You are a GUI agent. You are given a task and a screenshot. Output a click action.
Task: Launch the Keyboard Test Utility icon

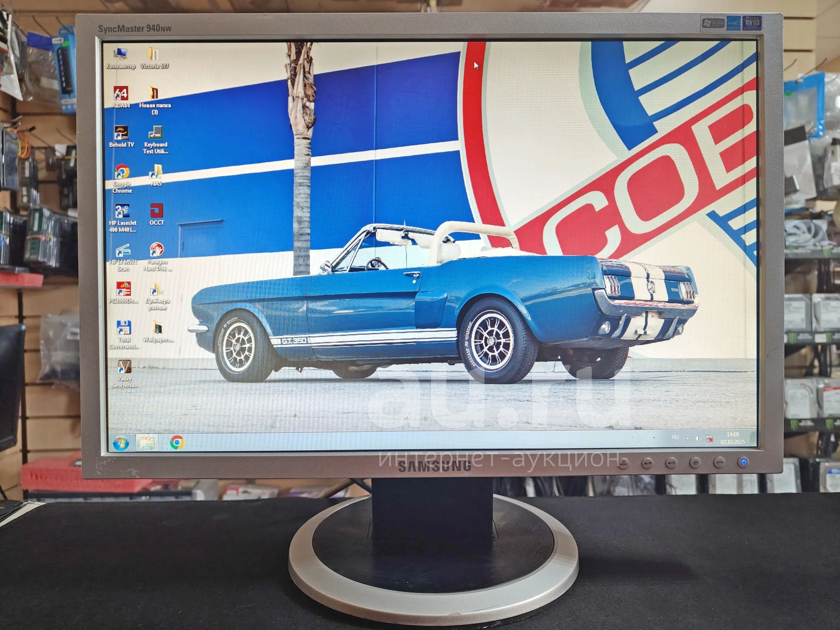point(155,133)
